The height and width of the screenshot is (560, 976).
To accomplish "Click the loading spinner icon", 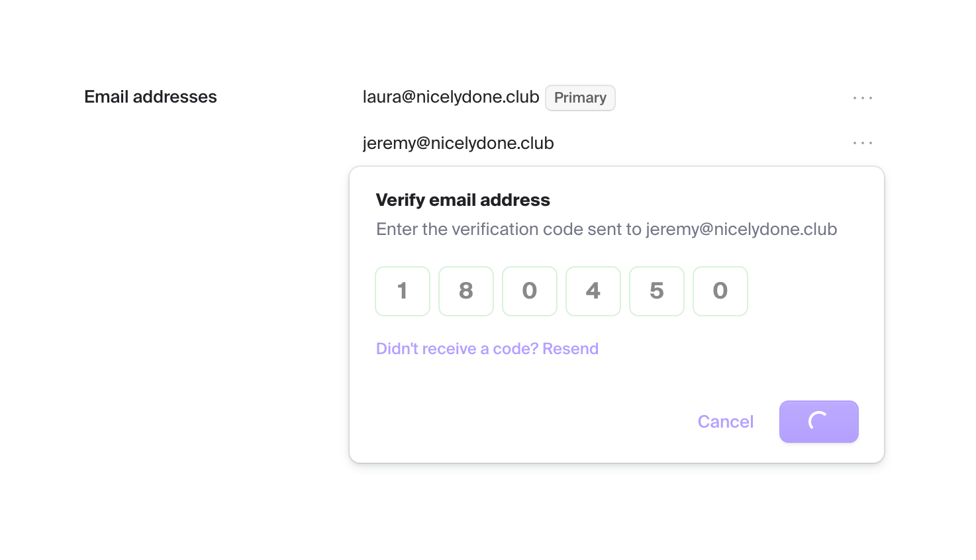I will click(x=818, y=421).
